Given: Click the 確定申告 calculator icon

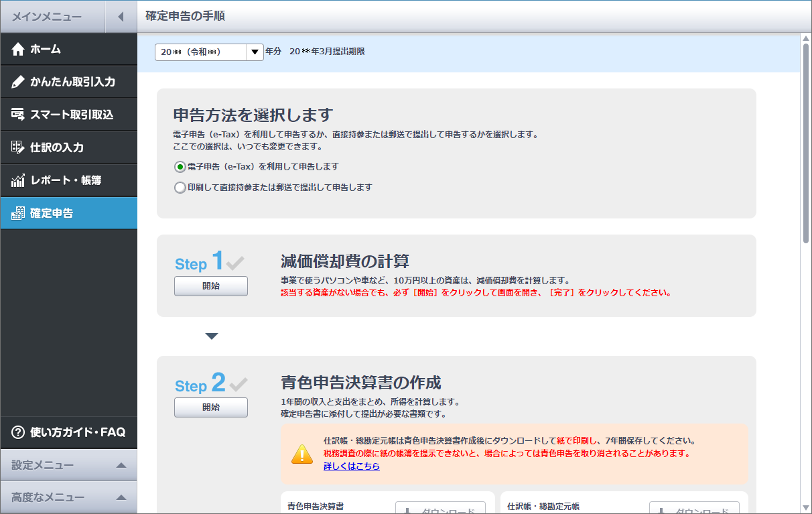Looking at the screenshot, I should click(x=18, y=214).
